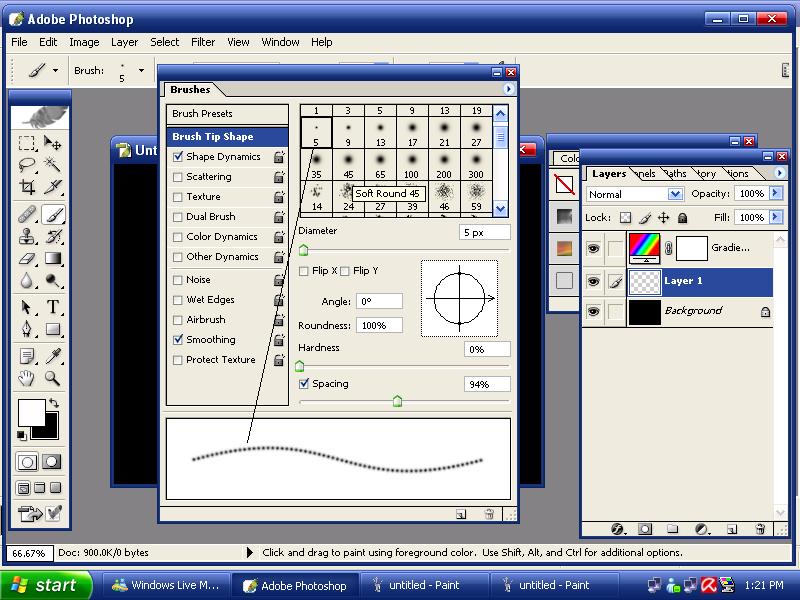Viewport: 800px width, 600px height.
Task: Open the Filter menu
Action: coord(203,42)
